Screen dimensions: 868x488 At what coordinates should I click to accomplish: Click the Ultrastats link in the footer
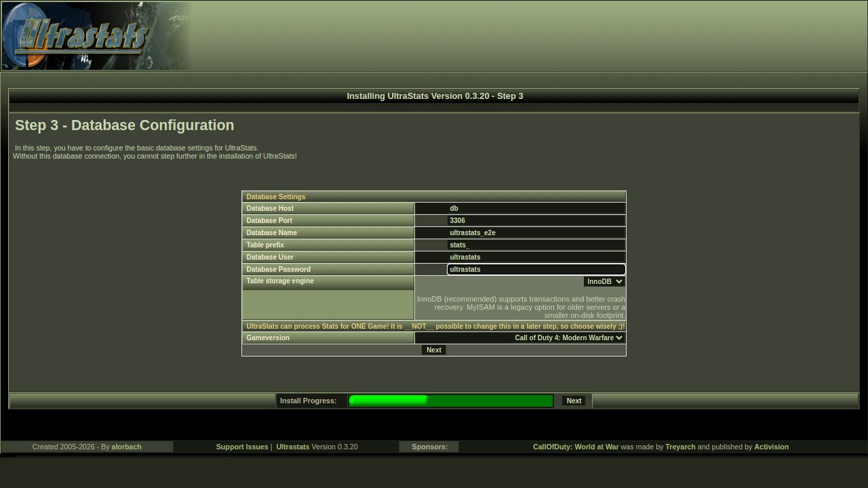[x=292, y=447]
